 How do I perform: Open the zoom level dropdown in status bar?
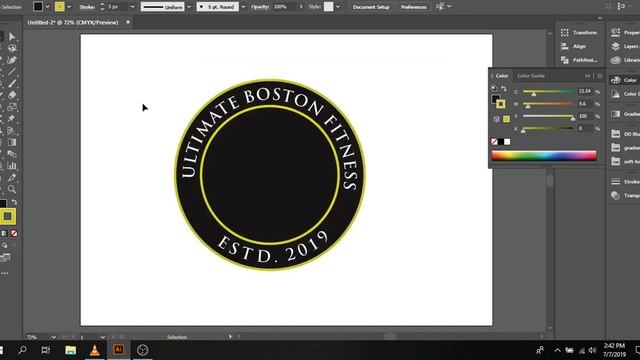tap(53, 337)
